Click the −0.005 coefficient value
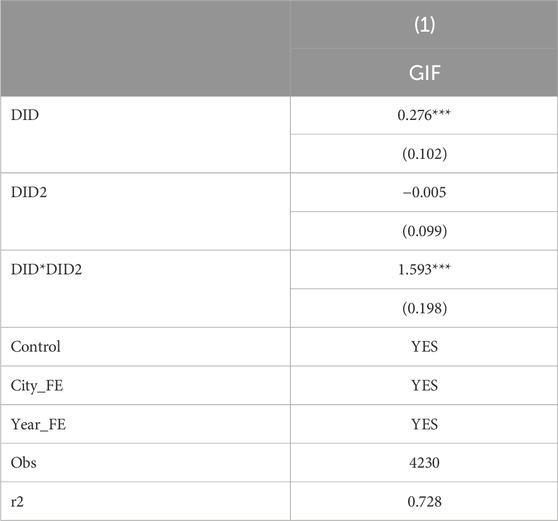 coord(424,192)
